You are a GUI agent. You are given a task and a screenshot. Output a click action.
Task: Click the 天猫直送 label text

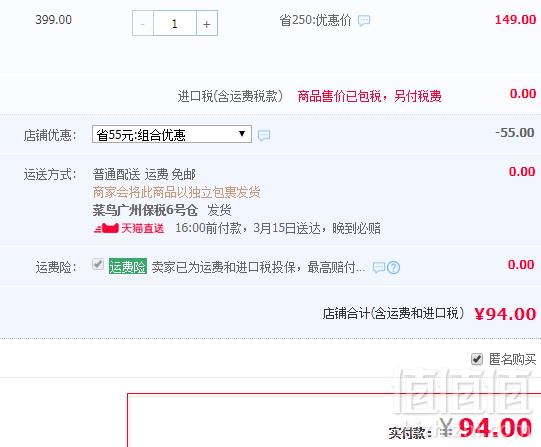(142, 228)
